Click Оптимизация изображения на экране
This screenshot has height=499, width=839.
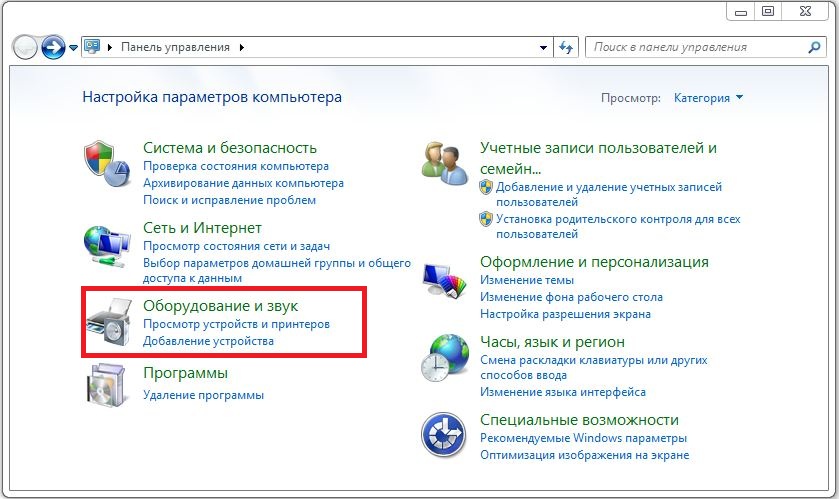584,455
